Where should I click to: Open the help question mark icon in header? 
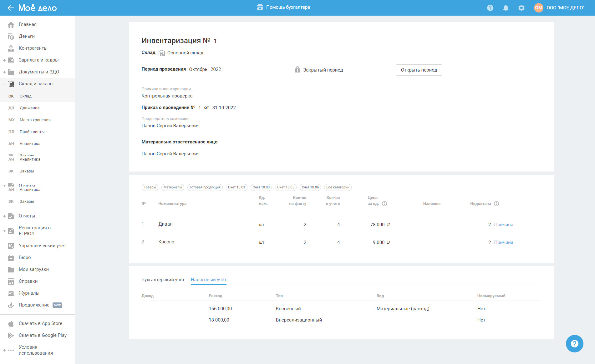pos(490,8)
